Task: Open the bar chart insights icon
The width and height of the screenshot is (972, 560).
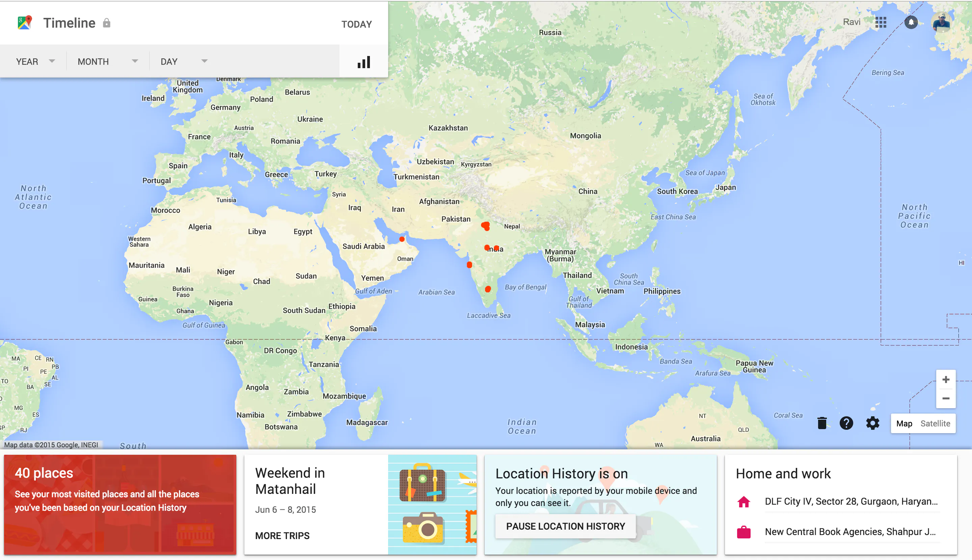Action: click(363, 62)
